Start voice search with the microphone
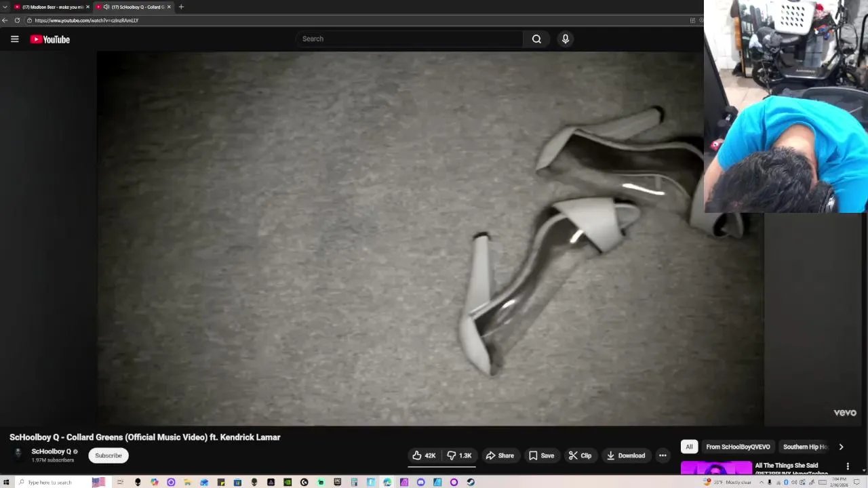The width and height of the screenshot is (868, 488). pos(566,39)
